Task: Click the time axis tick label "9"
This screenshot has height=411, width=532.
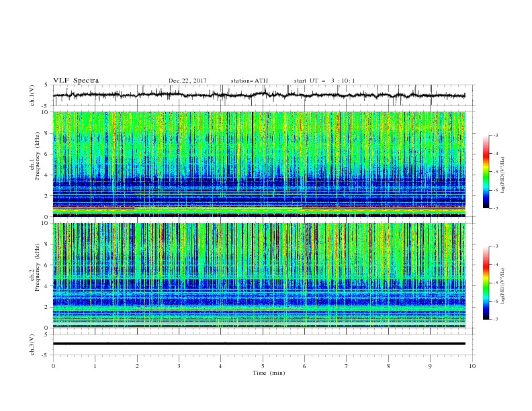Action: click(x=430, y=366)
